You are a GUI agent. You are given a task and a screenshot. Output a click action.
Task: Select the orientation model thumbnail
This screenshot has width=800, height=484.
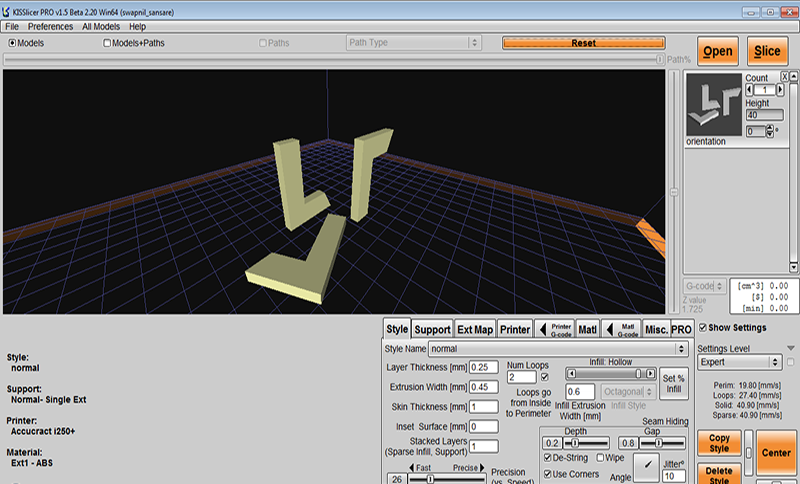pos(714,105)
